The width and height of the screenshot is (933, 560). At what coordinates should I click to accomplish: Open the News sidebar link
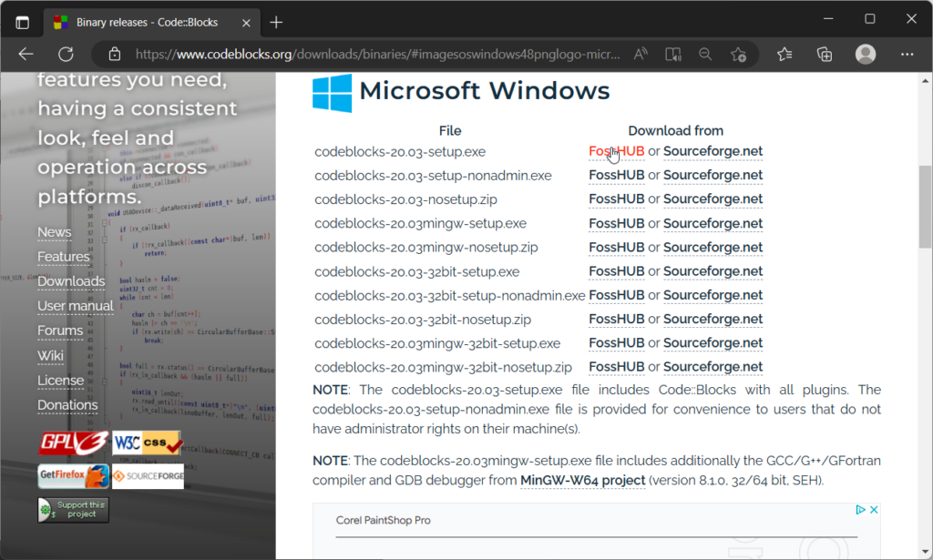(54, 232)
